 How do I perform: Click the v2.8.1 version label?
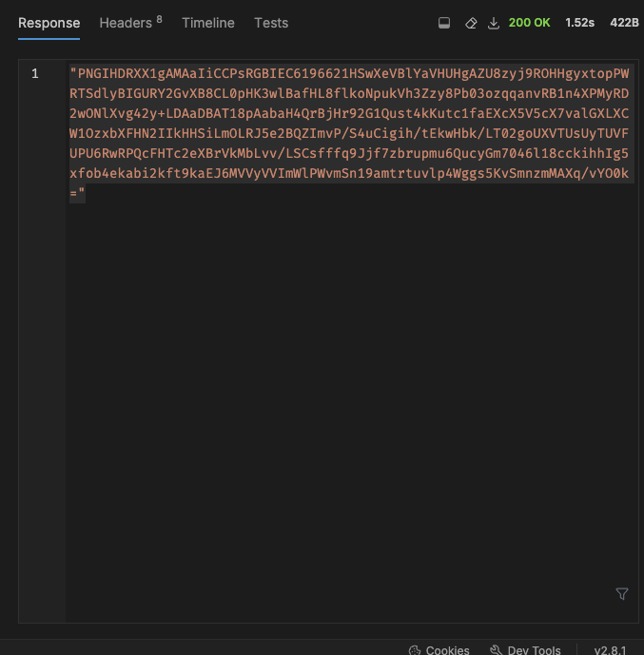(610, 650)
